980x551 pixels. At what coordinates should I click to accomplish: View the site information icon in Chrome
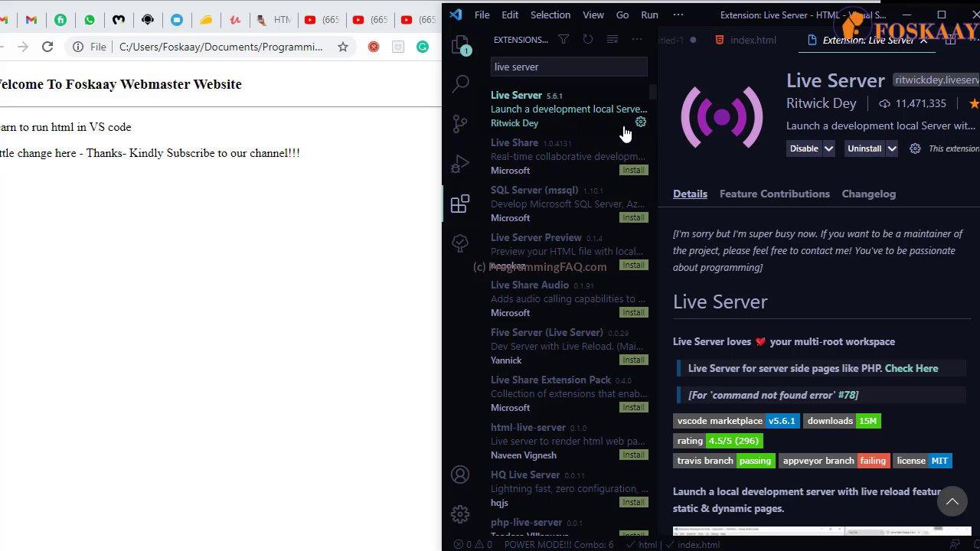(x=78, y=47)
